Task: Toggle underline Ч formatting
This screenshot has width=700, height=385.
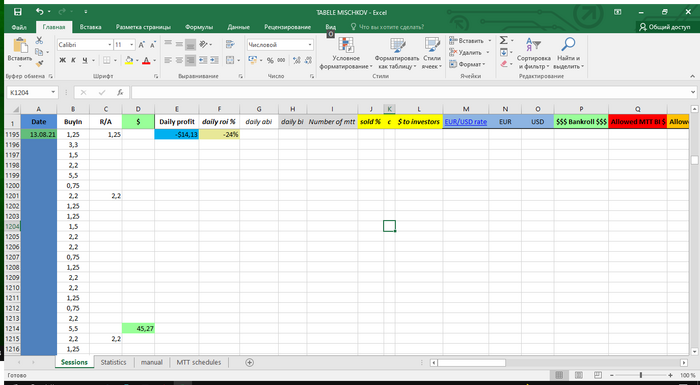Action: [x=84, y=60]
